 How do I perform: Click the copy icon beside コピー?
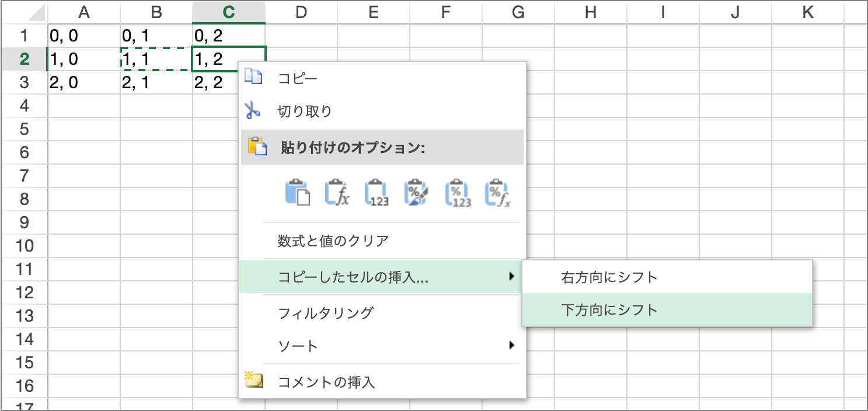tap(253, 77)
